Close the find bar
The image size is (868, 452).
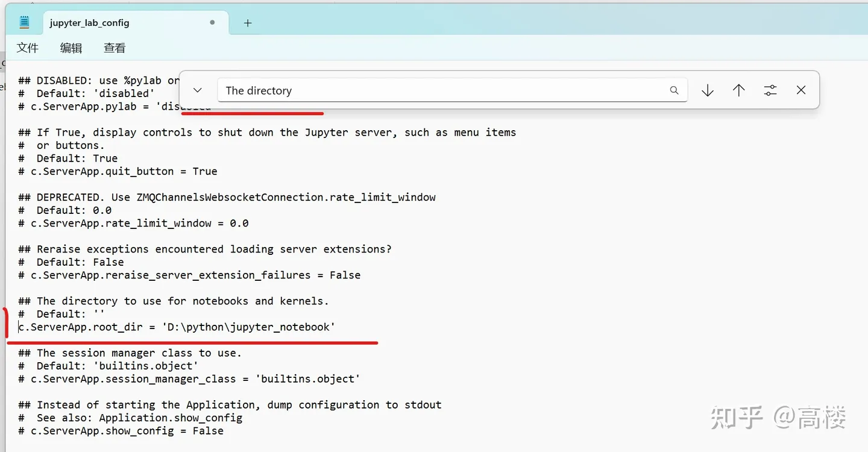(801, 90)
